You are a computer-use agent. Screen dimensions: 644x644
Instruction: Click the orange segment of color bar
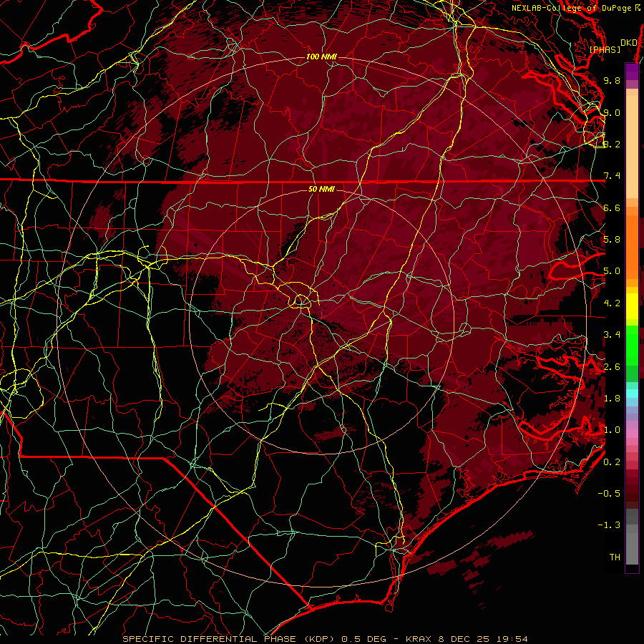point(632,243)
